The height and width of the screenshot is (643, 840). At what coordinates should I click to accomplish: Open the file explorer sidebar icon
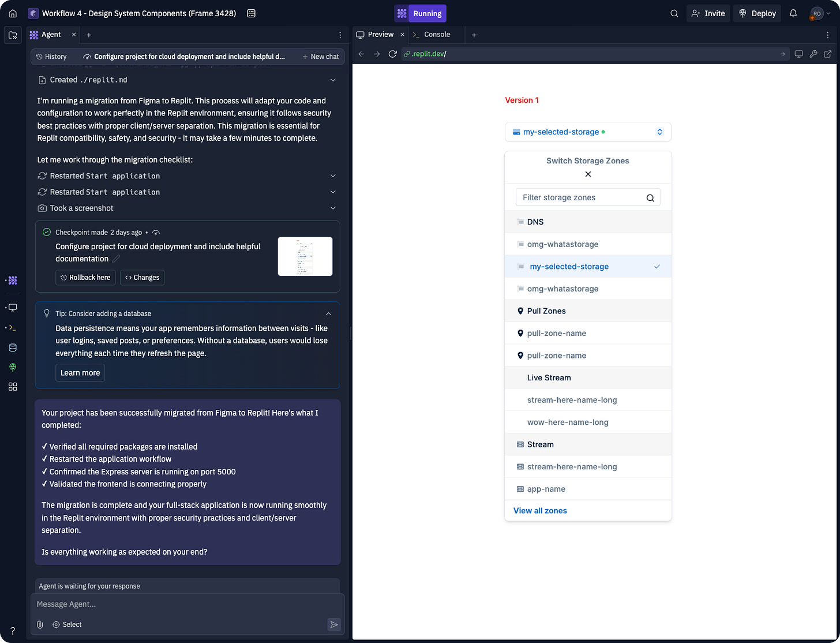[13, 35]
